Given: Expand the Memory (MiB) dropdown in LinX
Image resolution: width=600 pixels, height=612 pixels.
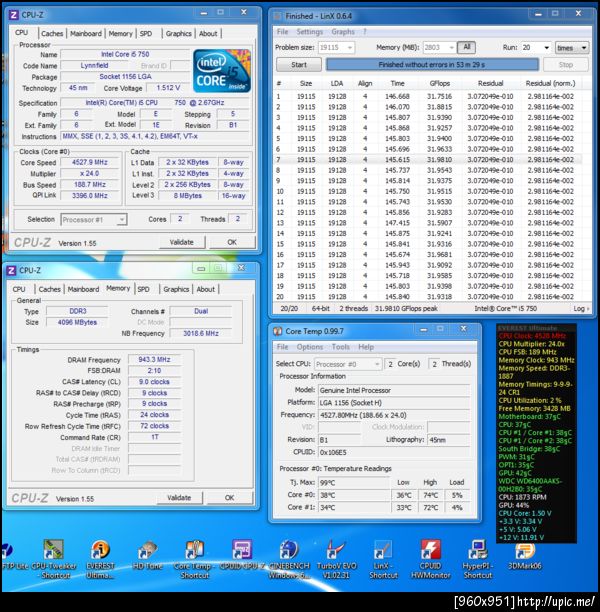Looking at the screenshot, I should (451, 48).
